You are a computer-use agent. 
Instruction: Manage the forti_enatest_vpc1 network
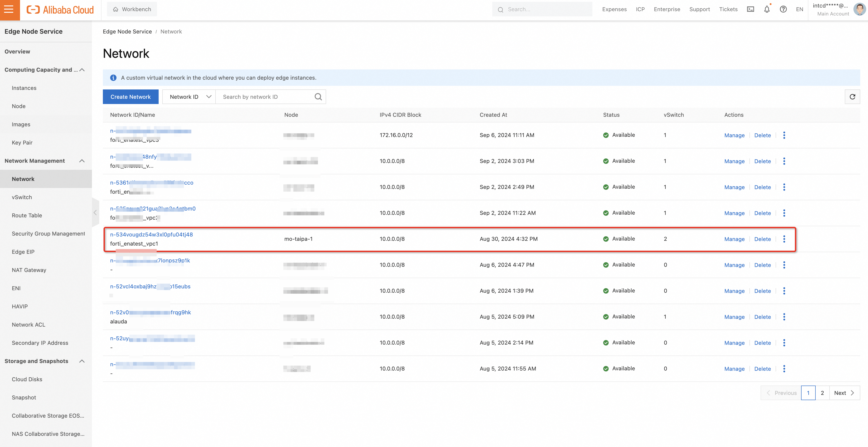[734, 239]
